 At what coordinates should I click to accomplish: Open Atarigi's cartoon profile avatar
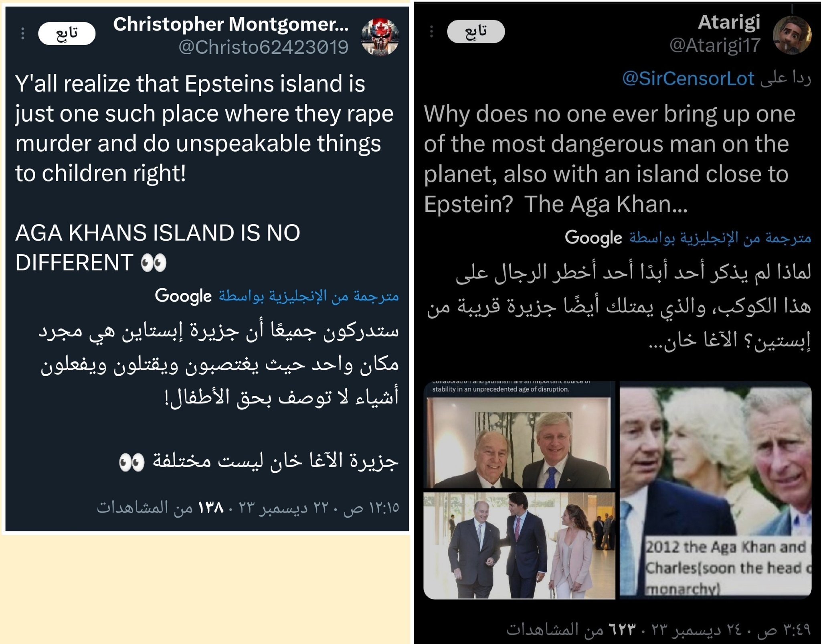tap(792, 35)
